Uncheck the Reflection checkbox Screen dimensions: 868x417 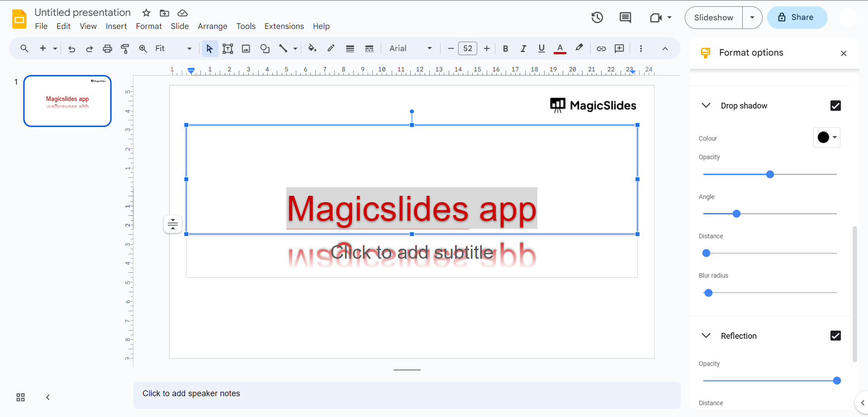click(x=835, y=336)
